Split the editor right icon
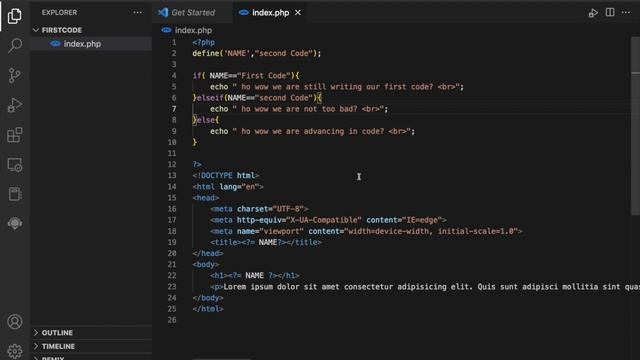 pos(610,13)
